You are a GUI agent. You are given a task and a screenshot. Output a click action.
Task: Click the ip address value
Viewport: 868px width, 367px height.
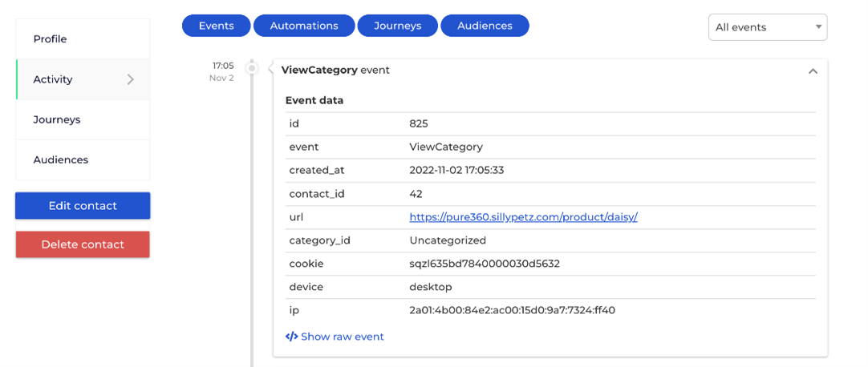pos(512,310)
